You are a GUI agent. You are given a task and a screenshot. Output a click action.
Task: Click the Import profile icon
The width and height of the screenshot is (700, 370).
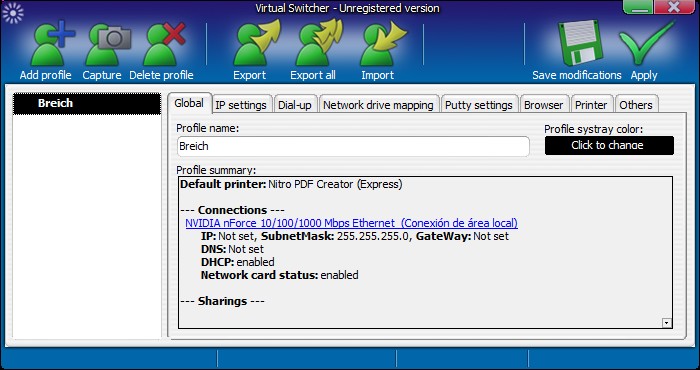point(383,43)
